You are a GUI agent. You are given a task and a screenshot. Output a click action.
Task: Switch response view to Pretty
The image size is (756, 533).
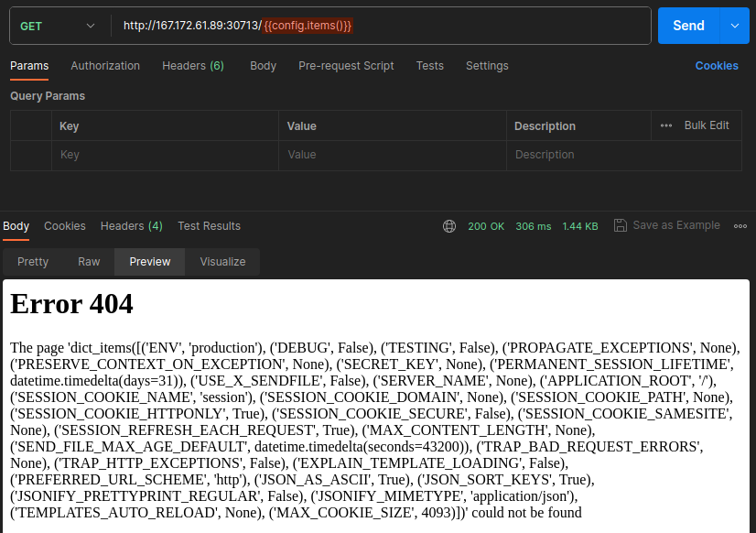pos(33,262)
